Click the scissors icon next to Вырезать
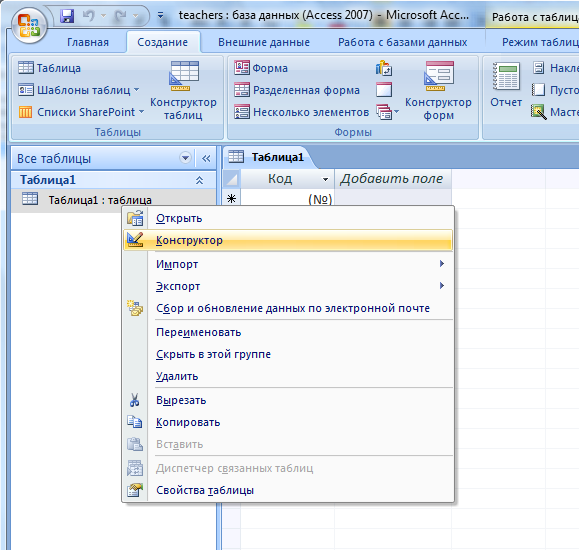This screenshot has width=579, height=550. (x=134, y=400)
